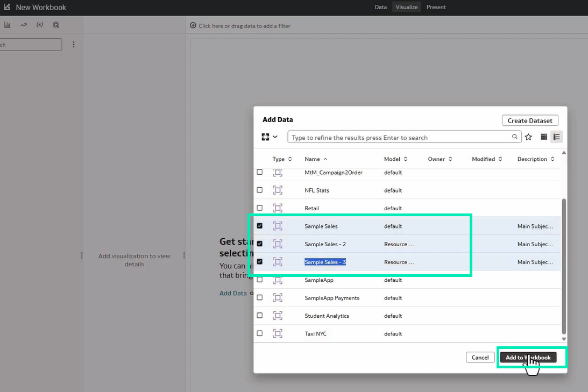Open the data pane three-dot menu
This screenshot has height=392, width=588.
click(x=74, y=45)
